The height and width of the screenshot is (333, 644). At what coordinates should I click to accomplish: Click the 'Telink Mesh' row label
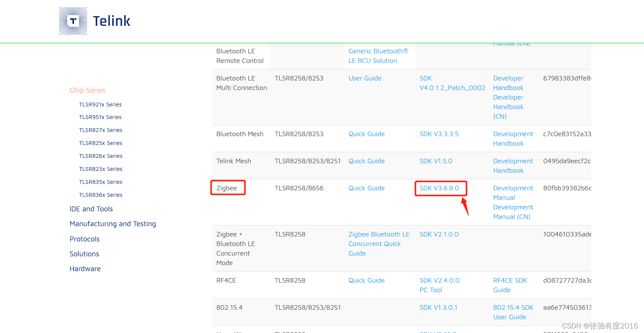click(x=234, y=161)
